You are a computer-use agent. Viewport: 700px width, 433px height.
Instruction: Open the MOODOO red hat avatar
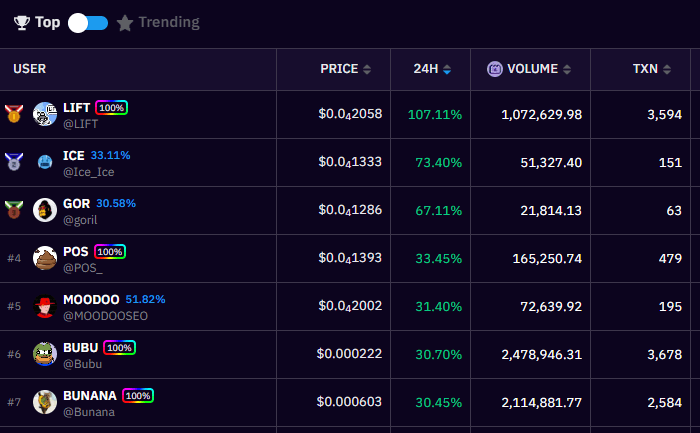45,306
